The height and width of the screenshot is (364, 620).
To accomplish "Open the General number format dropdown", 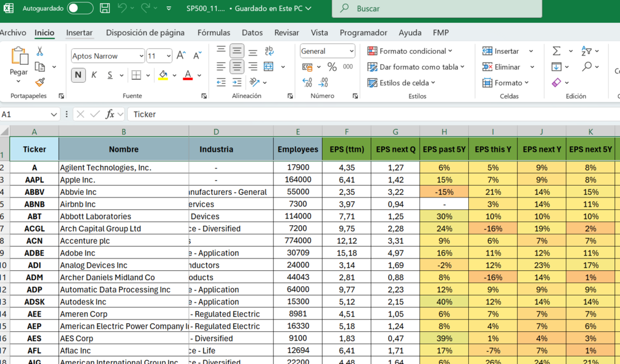I will click(x=351, y=51).
